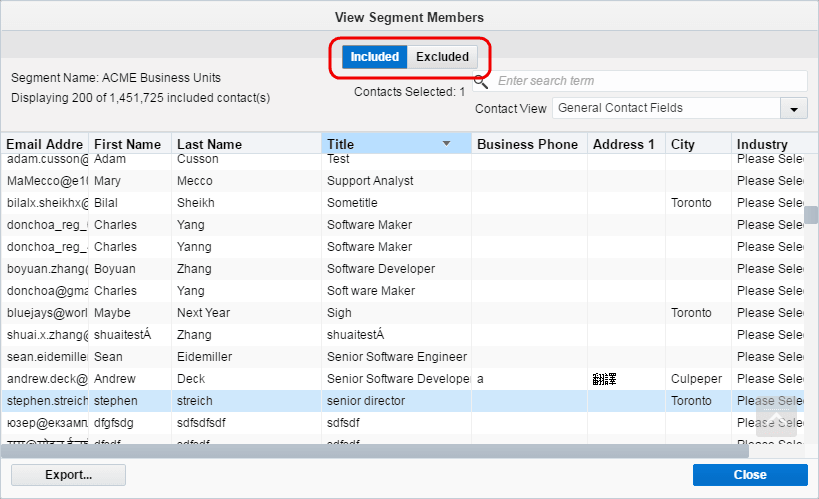Select the 'streich' last name cell
This screenshot has height=499, width=819.
coord(247,401)
